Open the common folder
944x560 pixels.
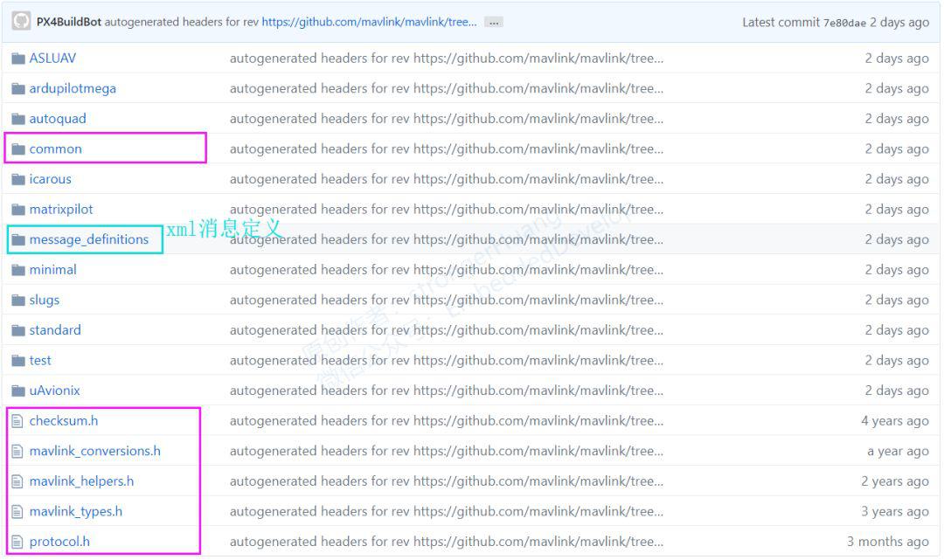tap(55, 149)
